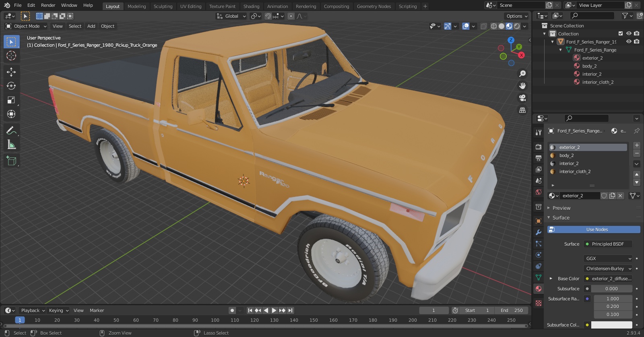Activate the Scale tool
The height and width of the screenshot is (337, 644).
coord(11,100)
